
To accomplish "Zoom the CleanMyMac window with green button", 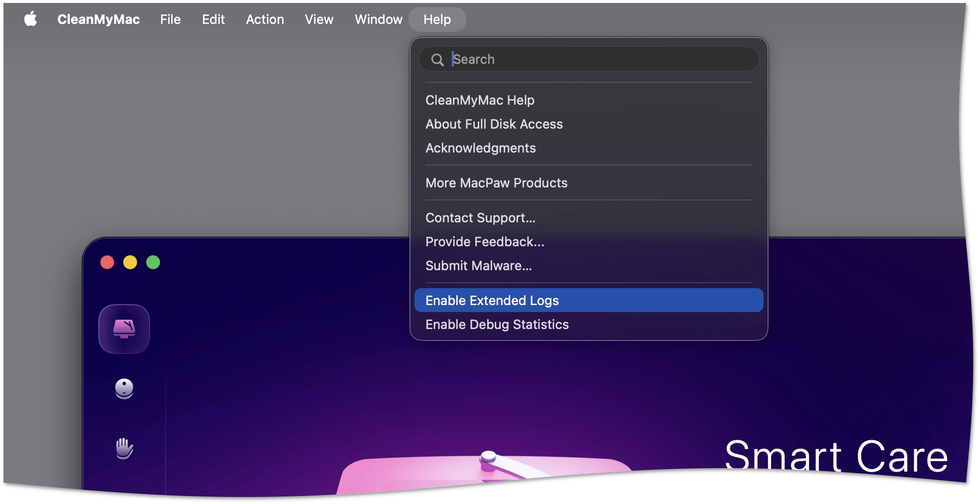I will click(153, 262).
